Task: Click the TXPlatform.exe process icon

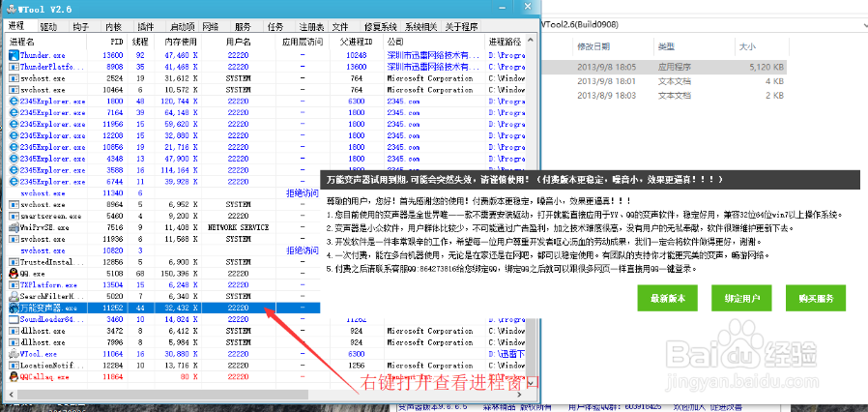Action: point(14,285)
